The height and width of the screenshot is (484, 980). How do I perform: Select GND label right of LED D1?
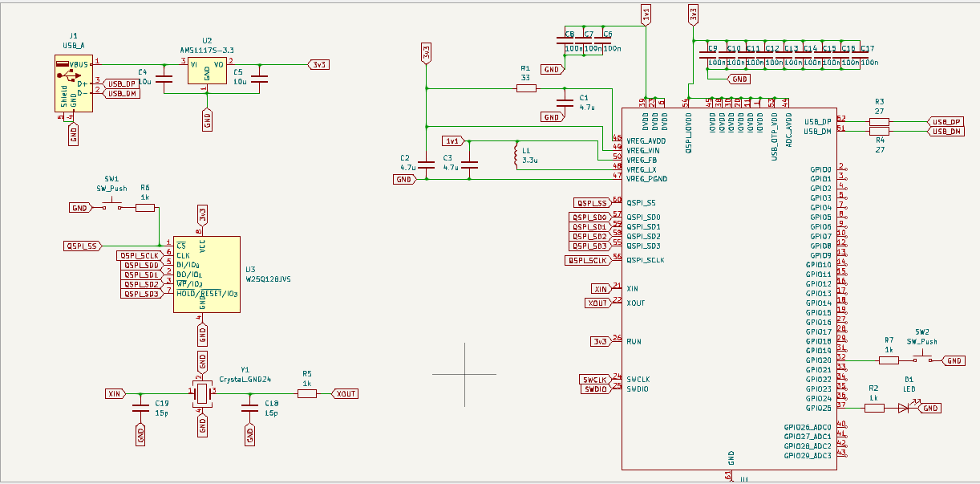click(930, 408)
